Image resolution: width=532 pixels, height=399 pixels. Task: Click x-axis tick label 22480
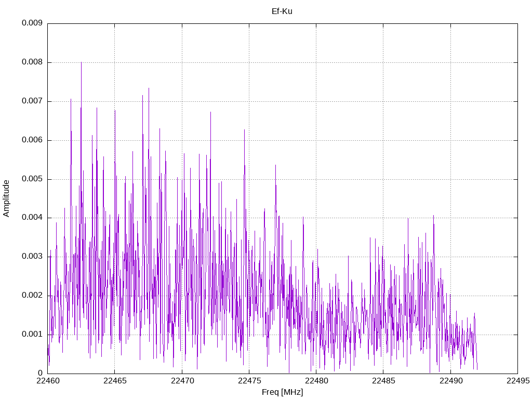[x=316, y=381]
